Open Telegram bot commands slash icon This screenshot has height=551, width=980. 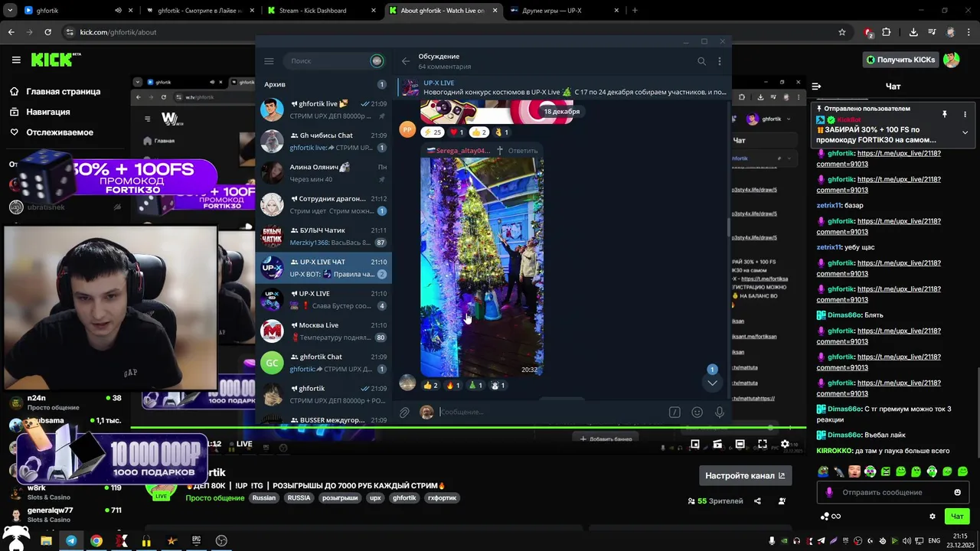click(x=675, y=412)
